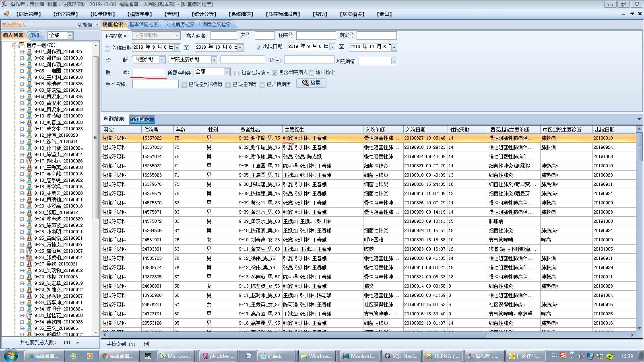Viewport: 644px width, 362px height.
Task: Click patient icon for 9-08_陈瑞建_20190826
Action: [x=29, y=84]
